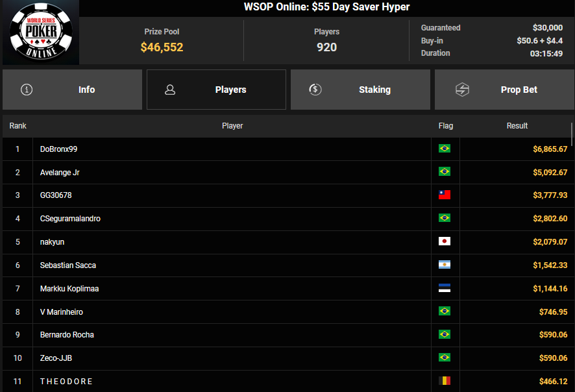Click the Player column header
Viewport: 575px width, 392px height.
click(232, 126)
